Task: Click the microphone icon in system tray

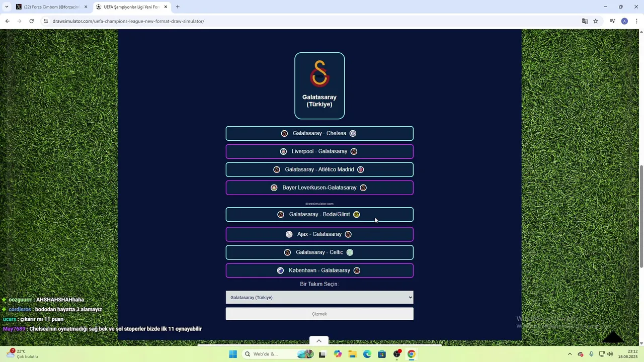Action: click(x=591, y=354)
